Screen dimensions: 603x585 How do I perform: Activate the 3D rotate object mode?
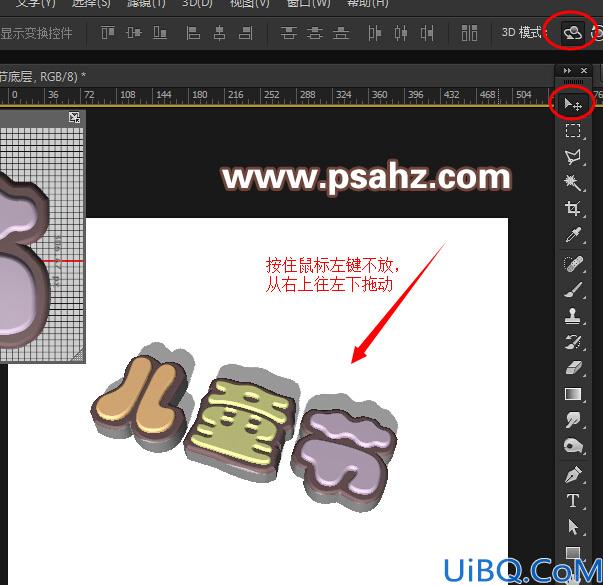point(573,33)
